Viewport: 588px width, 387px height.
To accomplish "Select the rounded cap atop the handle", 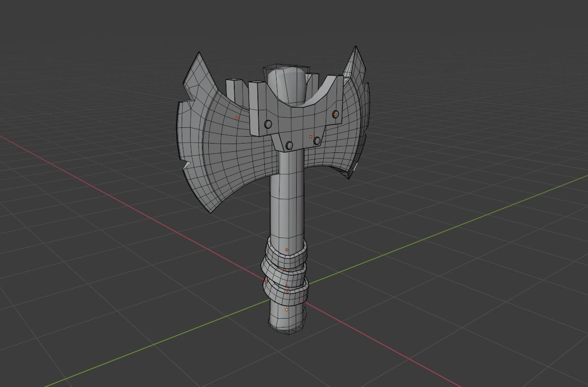I will (287, 85).
